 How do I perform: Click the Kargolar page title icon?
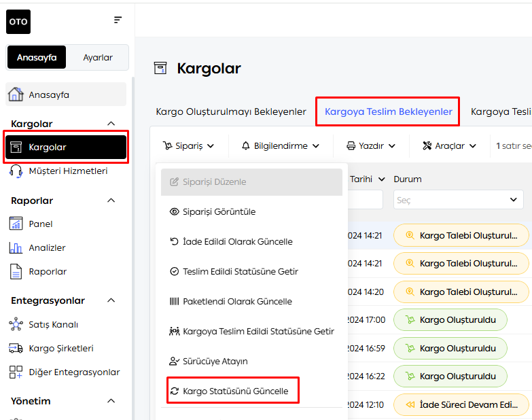tap(160, 68)
